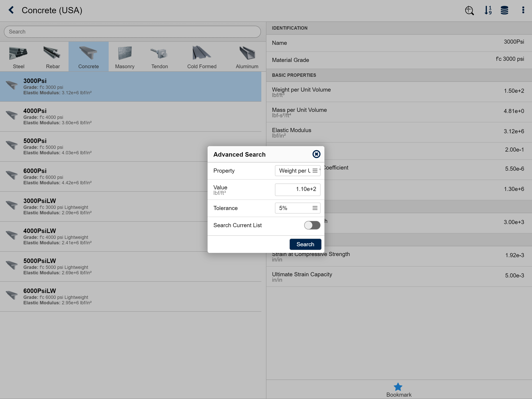532x399 pixels.
Task: Close the Advanced Search dialog
Action: [x=316, y=154]
